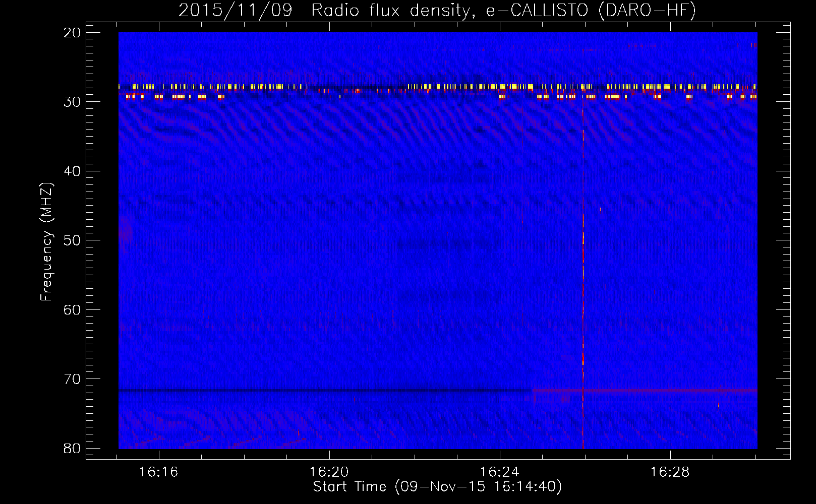Screen dimensions: 816x504
Task: Click the dark horizontal band near 72 MHz
Action: click(x=325, y=391)
